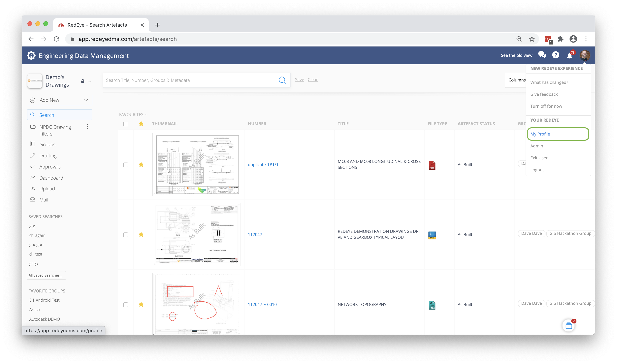This screenshot has height=364, width=617.
Task: Click the browser address bar URL
Action: (x=128, y=39)
